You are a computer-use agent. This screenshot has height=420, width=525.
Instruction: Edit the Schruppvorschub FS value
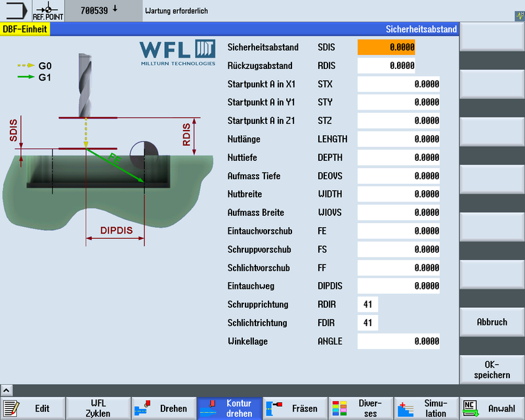[x=398, y=249]
